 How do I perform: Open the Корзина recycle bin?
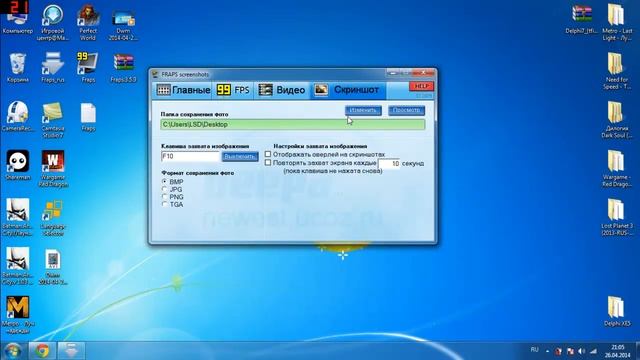pos(18,68)
